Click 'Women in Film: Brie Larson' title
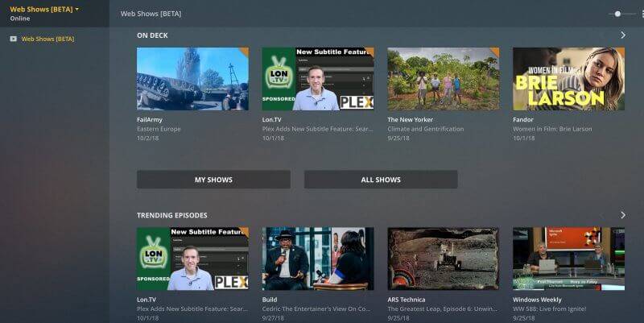 point(552,129)
